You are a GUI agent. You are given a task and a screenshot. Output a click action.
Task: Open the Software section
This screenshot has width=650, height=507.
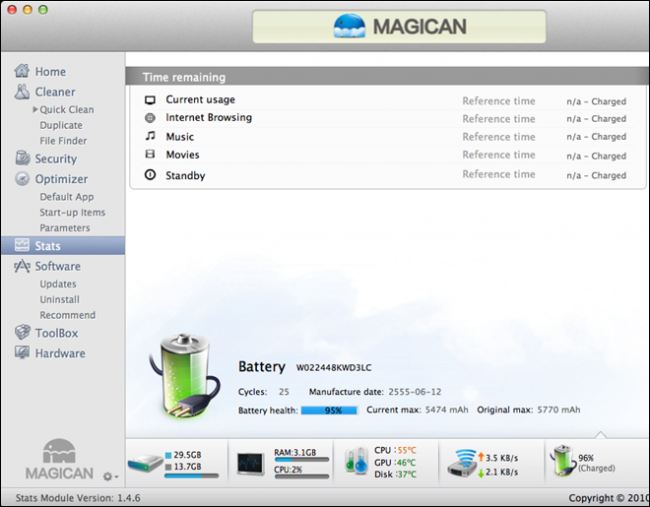(58, 266)
